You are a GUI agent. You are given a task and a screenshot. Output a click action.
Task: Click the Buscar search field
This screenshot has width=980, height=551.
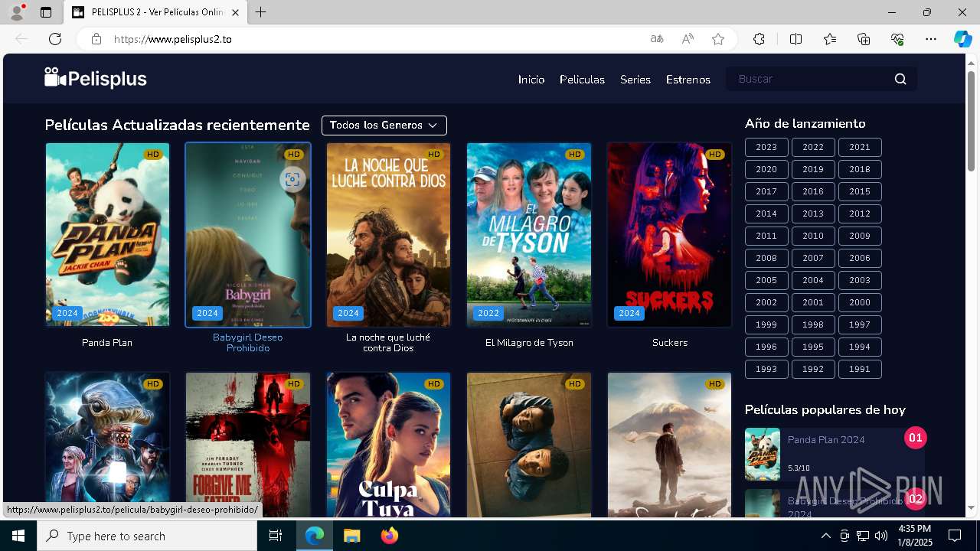pos(809,79)
